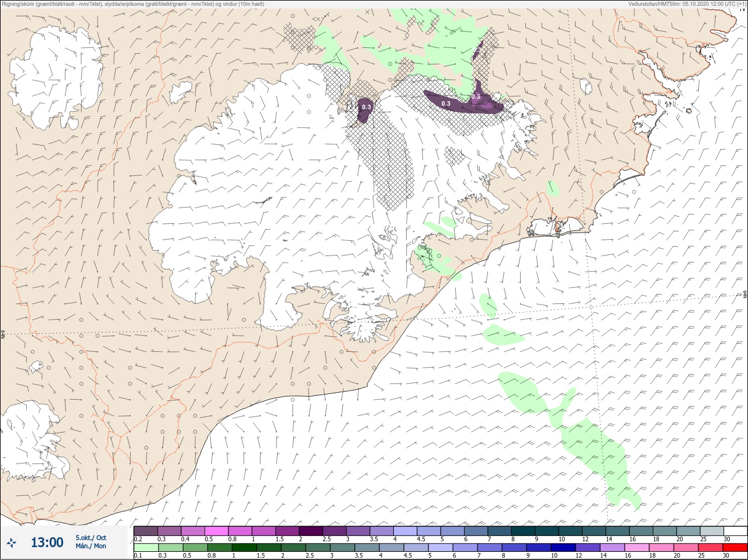Click the darkest purple 2–2.5 swatch in the upper legend row
Viewport: 748px width, 560px height.
click(311, 531)
